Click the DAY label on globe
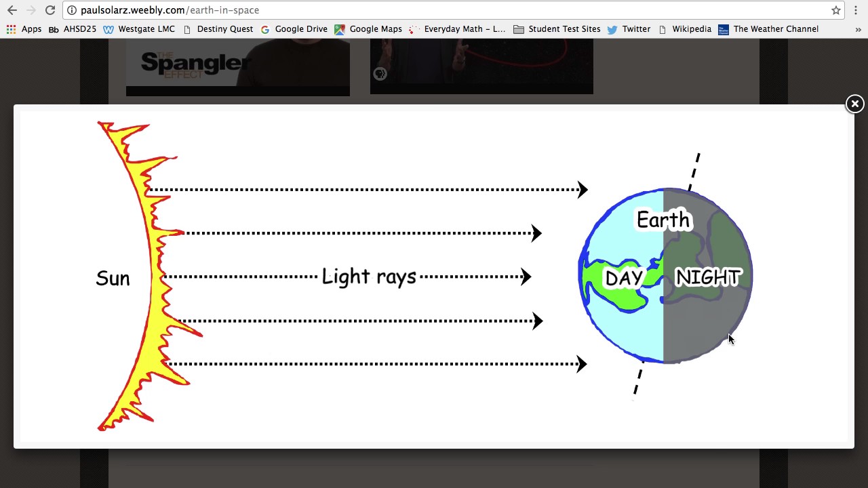The image size is (868, 488). [x=623, y=279]
